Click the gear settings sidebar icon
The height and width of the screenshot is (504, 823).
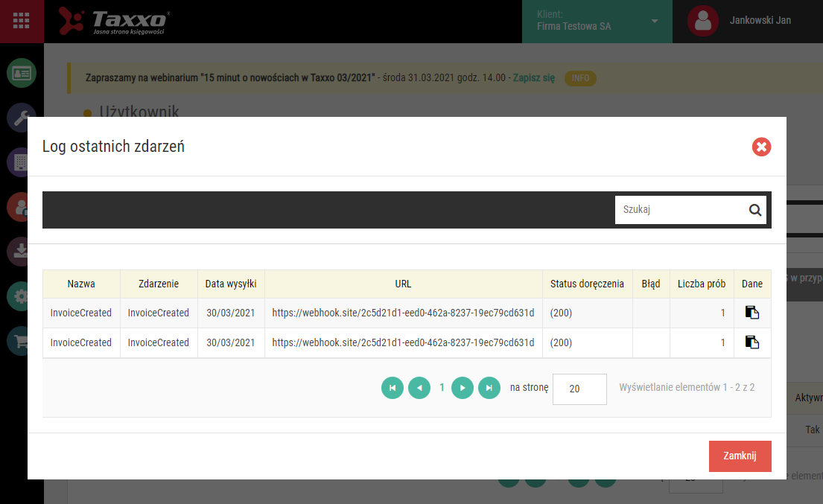21,297
